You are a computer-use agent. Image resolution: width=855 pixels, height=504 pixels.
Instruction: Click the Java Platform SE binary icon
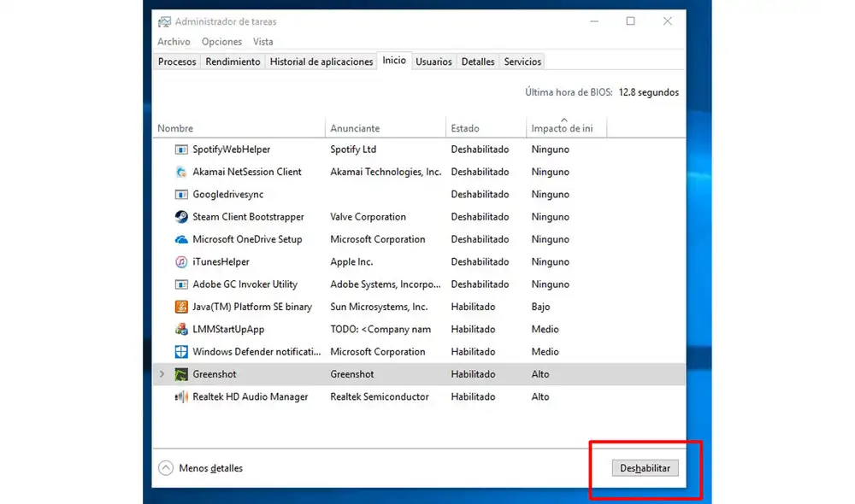[181, 307]
